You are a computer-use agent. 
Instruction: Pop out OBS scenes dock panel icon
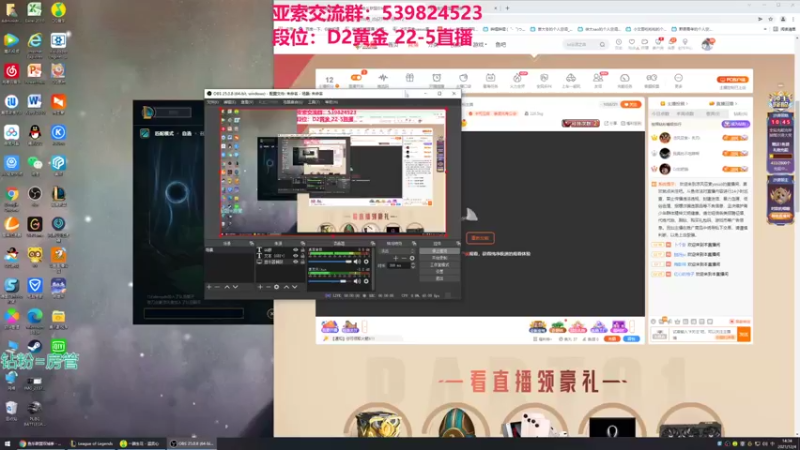coord(252,243)
